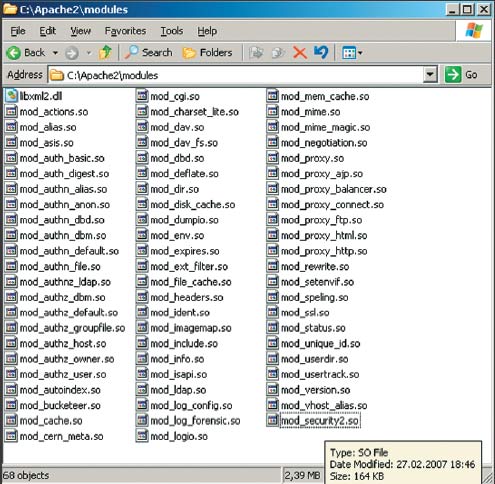This screenshot has height=484, width=495.
Task: Select file name mod_mime_magic.so
Action: click(325, 127)
